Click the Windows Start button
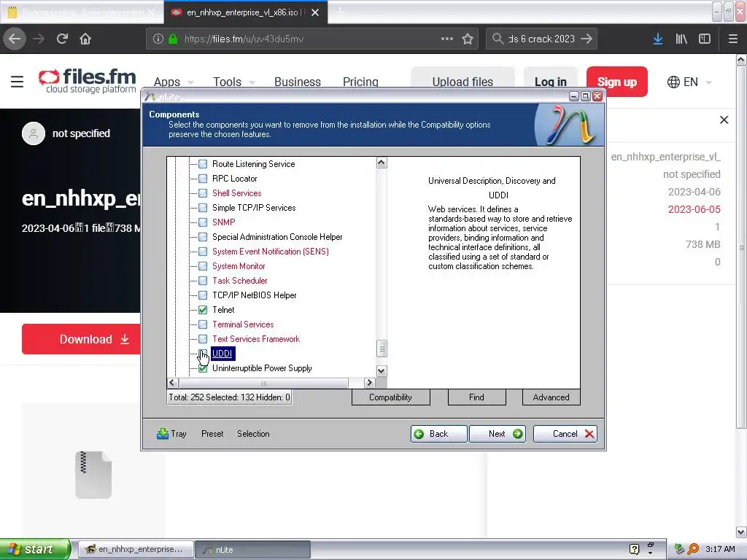Screen dimensions: 747x560 (x=35, y=549)
